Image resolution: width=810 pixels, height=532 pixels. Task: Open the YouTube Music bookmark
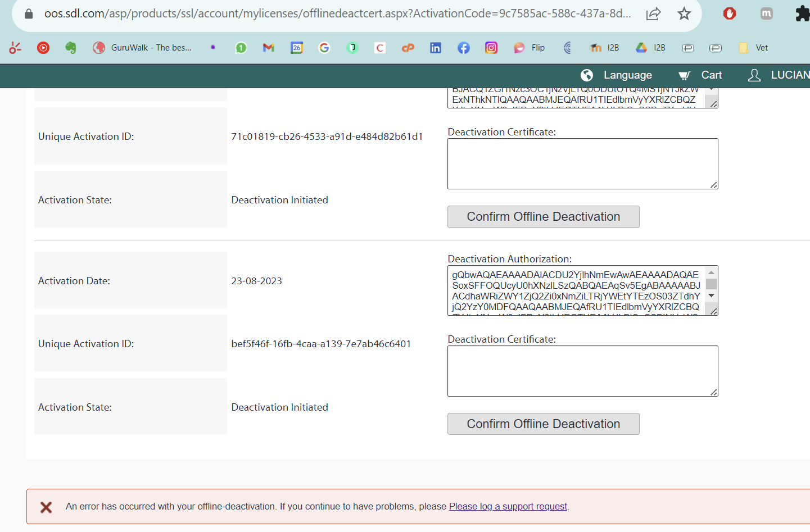point(43,48)
